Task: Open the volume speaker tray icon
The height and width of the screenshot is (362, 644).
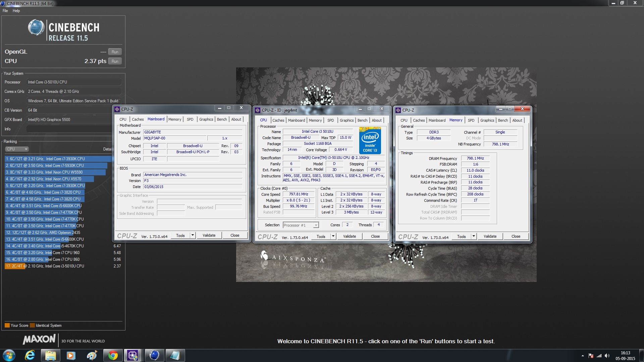Action: (x=607, y=356)
